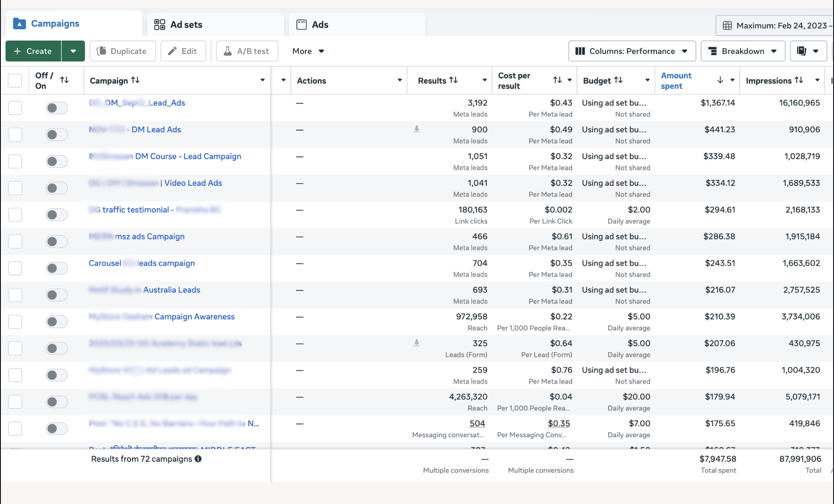Open Impressions column options caret
The width and height of the screenshot is (834, 504).
click(x=817, y=80)
